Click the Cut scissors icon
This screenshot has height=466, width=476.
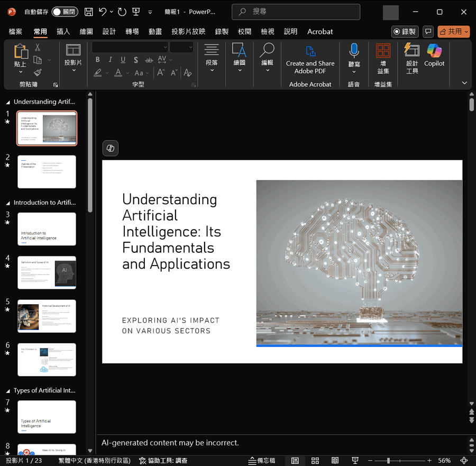(38, 48)
